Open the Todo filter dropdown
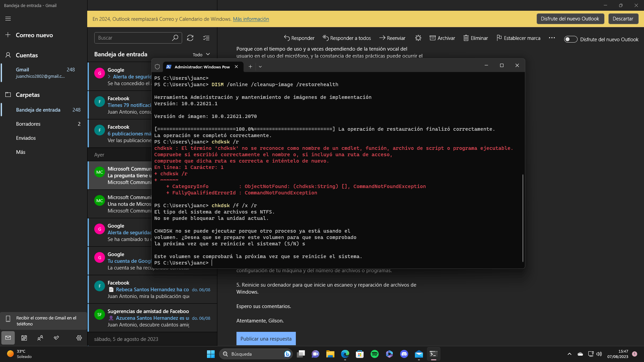The image size is (644, 362). point(201,55)
